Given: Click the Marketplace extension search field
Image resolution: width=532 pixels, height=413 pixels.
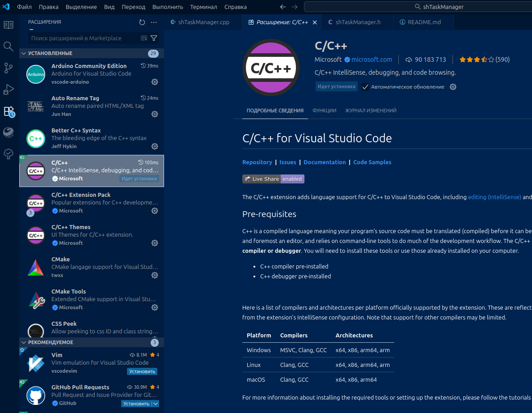Looking at the screenshot, I should pos(83,38).
